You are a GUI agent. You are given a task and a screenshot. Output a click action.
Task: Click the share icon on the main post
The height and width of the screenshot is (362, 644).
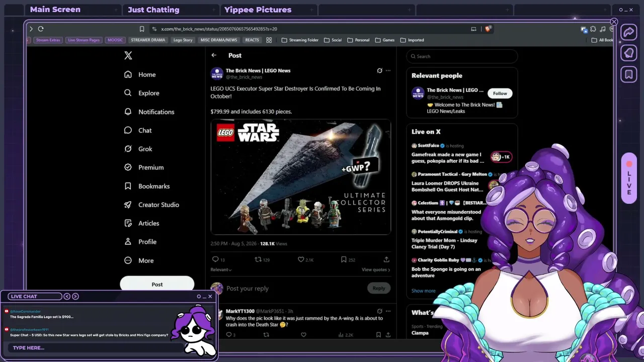click(x=386, y=259)
